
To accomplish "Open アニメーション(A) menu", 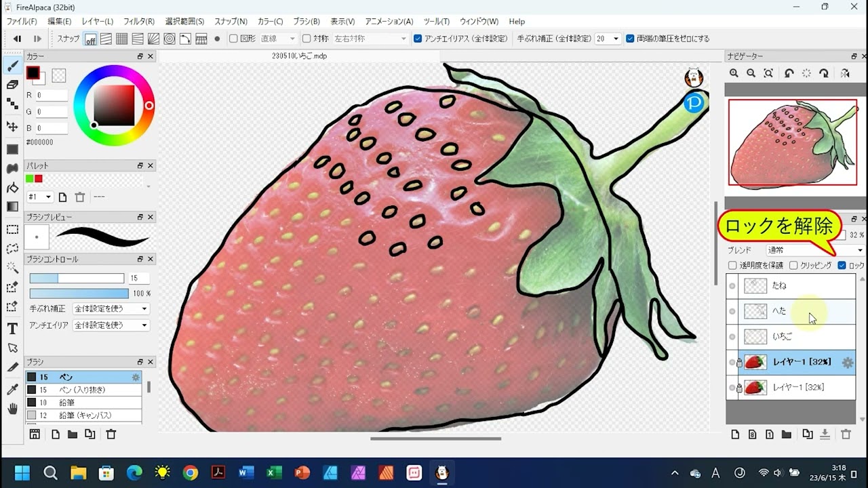I will click(x=389, y=22).
